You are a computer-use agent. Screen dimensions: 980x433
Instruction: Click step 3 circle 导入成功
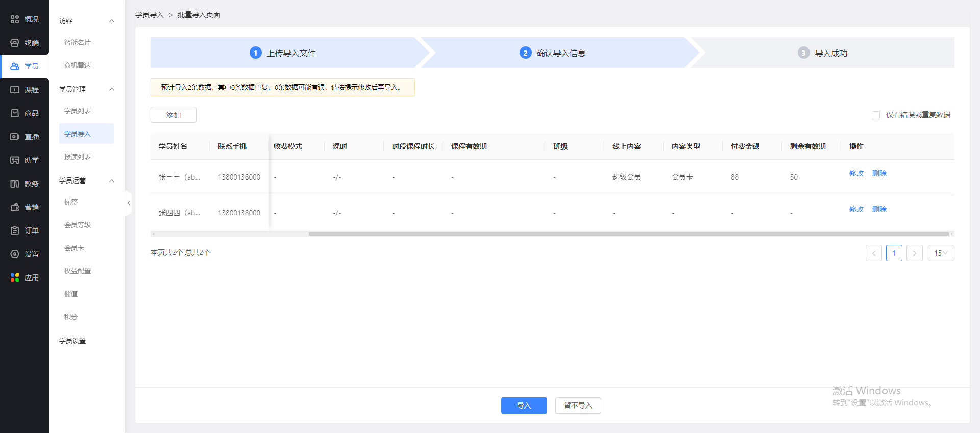(804, 53)
